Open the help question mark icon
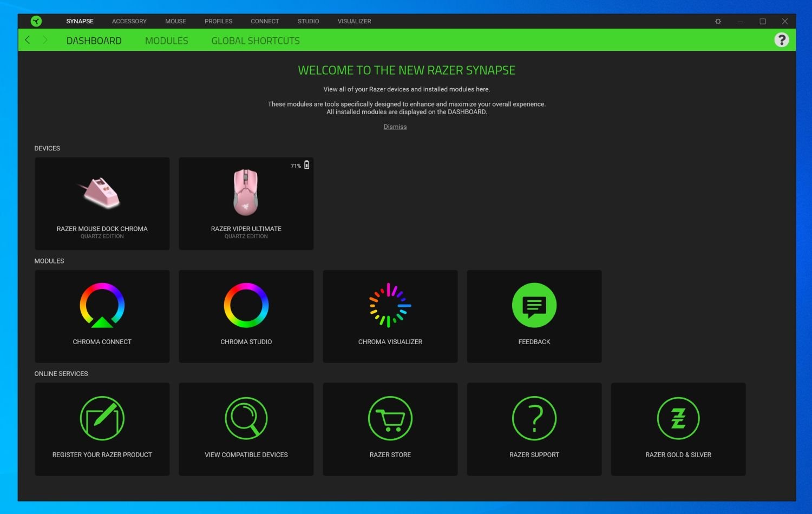 (781, 40)
